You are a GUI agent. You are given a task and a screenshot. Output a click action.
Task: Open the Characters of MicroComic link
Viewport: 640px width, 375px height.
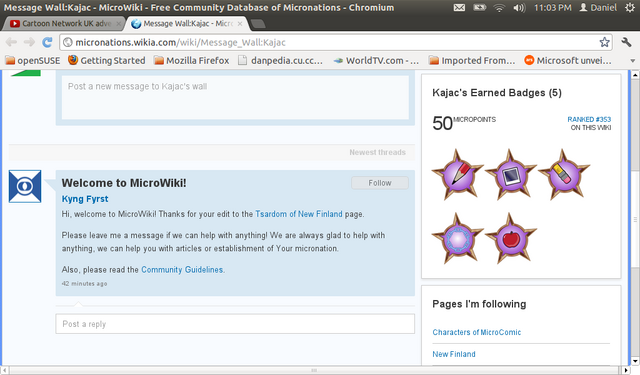point(477,332)
